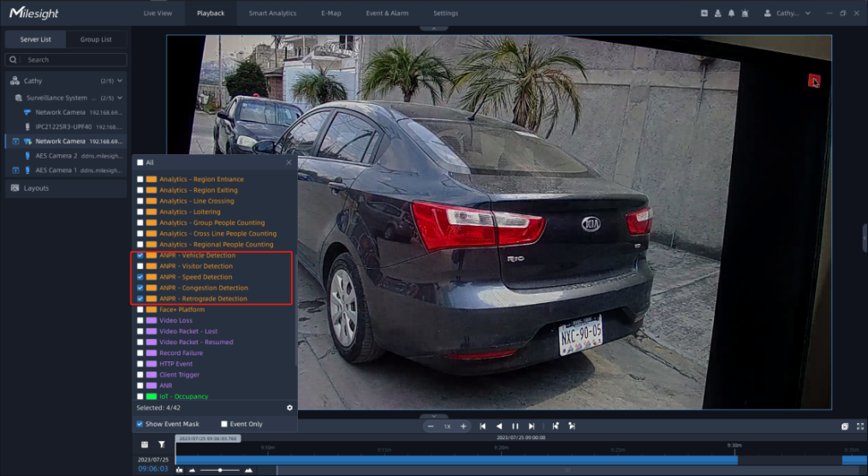Enter fullscreen with the expand icon
The width and height of the screenshot is (868, 476).
[x=860, y=426]
